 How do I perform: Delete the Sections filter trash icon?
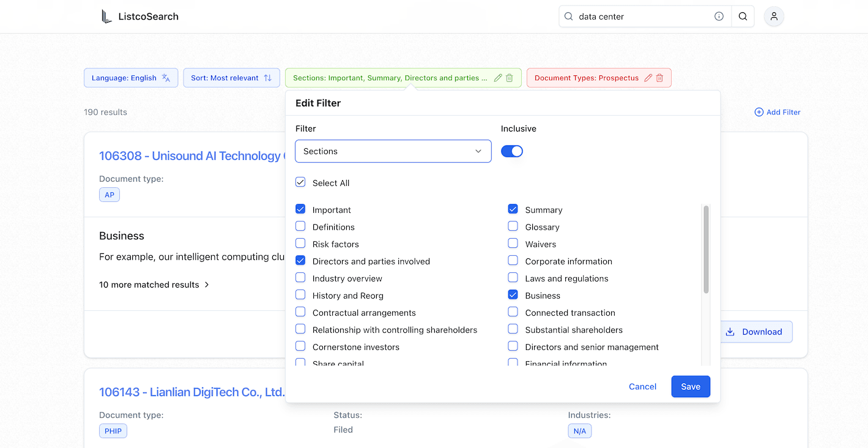point(510,78)
